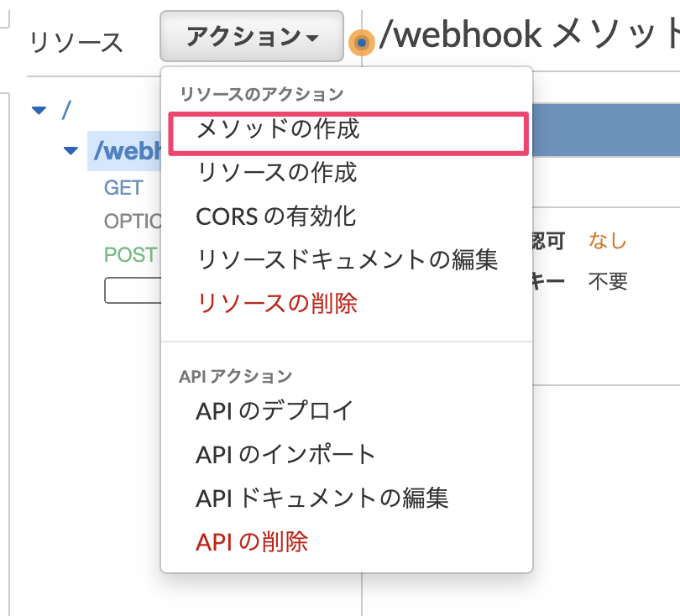Open the OPTIONS method

133,221
